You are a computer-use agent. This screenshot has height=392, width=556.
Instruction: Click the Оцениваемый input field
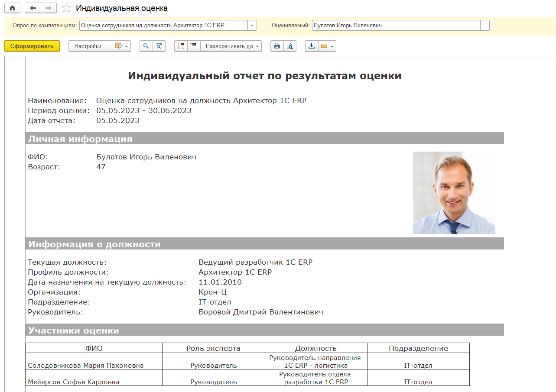point(395,26)
